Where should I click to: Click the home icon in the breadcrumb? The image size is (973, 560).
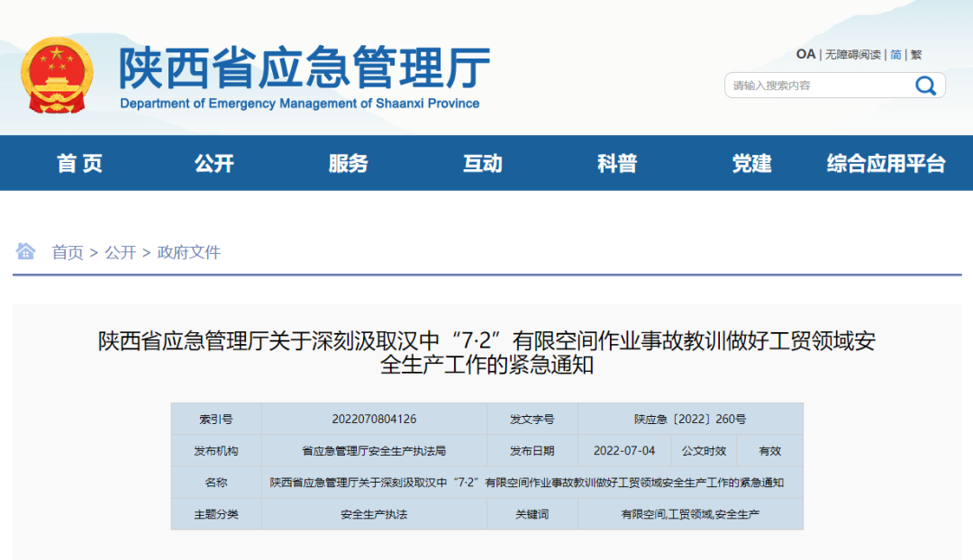[x=24, y=252]
